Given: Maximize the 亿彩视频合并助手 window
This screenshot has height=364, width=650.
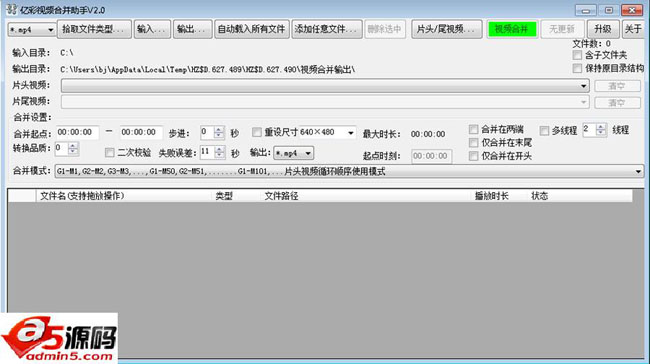Looking at the screenshot, I should click(x=609, y=10).
